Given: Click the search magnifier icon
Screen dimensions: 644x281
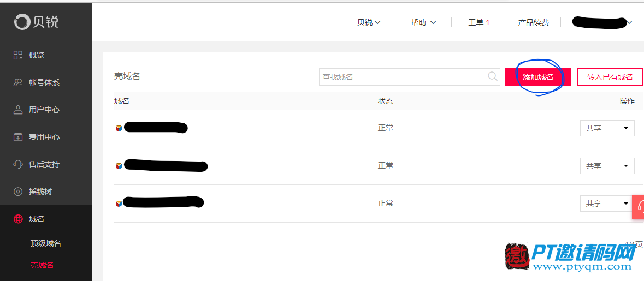Looking at the screenshot, I should click(x=492, y=76).
